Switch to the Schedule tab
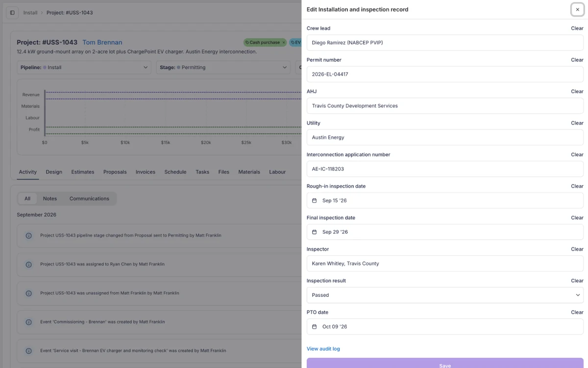 point(175,172)
